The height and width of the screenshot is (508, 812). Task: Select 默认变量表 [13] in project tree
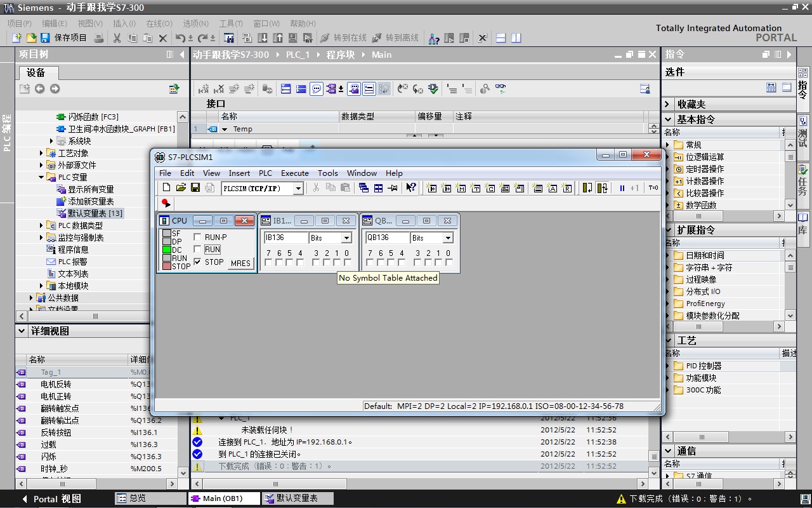(x=95, y=213)
